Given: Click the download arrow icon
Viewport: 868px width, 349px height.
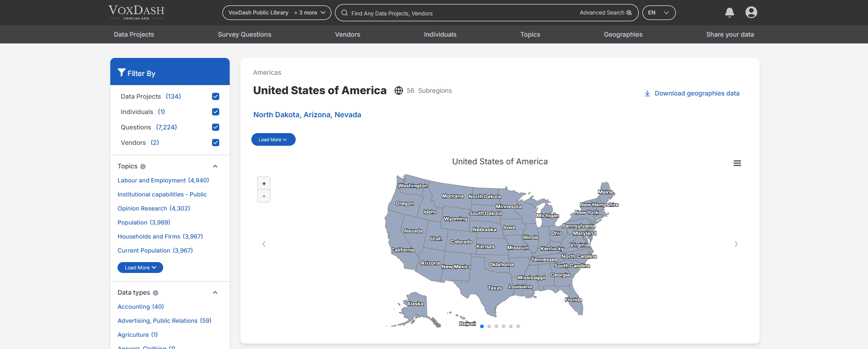Looking at the screenshot, I should tap(647, 93).
